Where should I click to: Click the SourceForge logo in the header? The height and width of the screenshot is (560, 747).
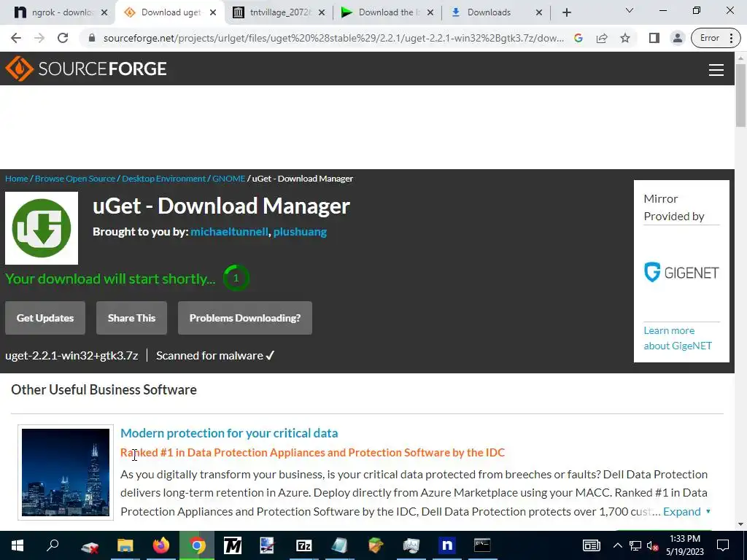86,69
